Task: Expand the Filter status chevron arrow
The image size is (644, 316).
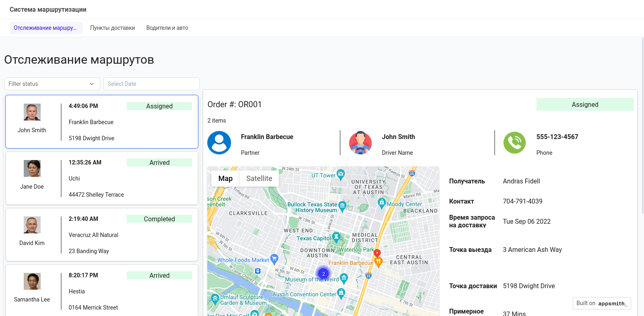Action: tap(92, 84)
